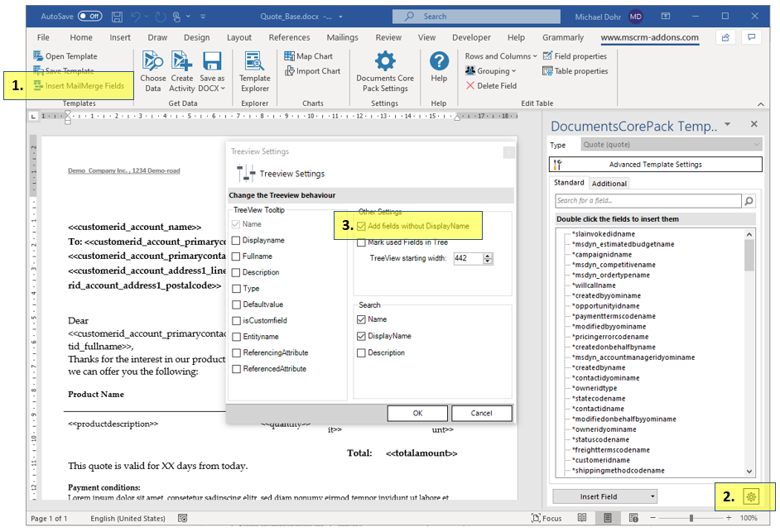Close the DocumentsCorePack task pane
This screenshot has height=532, width=780.
754,124
